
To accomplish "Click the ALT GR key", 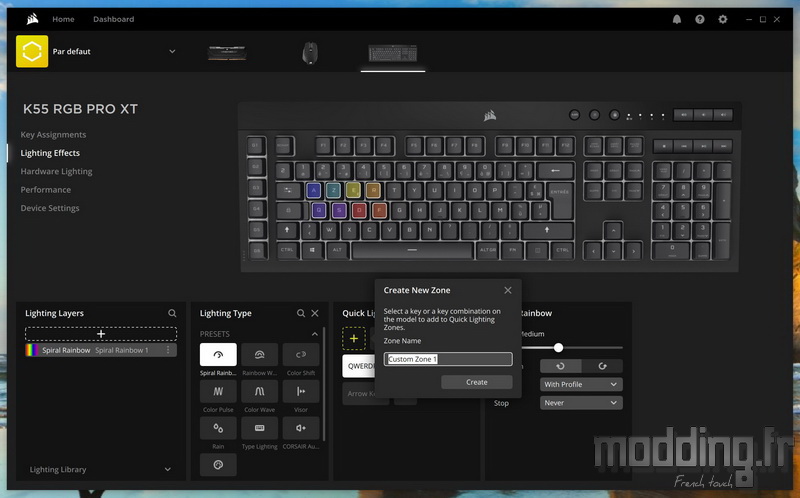I will 487,250.
